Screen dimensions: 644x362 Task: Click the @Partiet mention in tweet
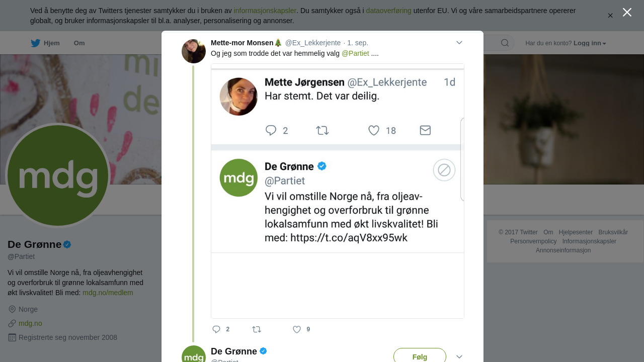355,53
